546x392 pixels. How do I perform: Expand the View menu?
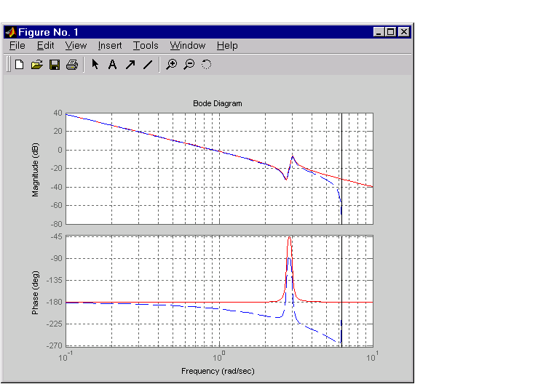[x=76, y=45]
